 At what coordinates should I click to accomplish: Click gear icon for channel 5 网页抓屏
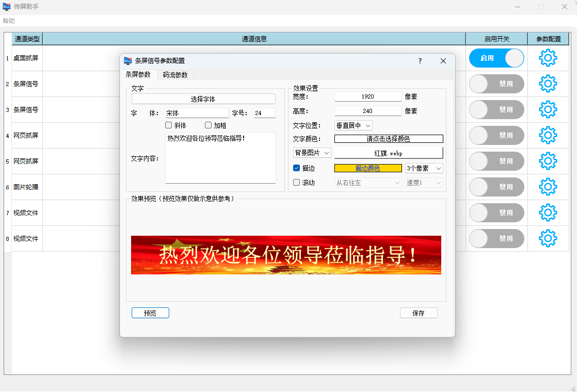548,161
